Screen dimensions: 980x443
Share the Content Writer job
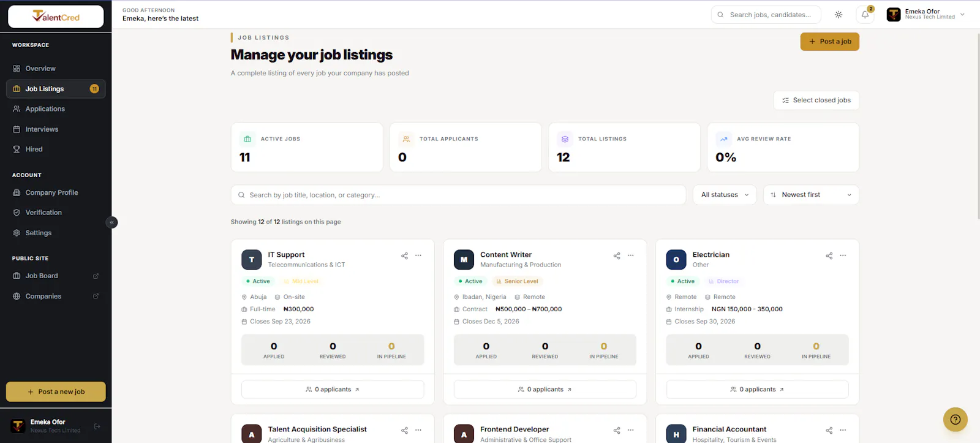coord(617,256)
